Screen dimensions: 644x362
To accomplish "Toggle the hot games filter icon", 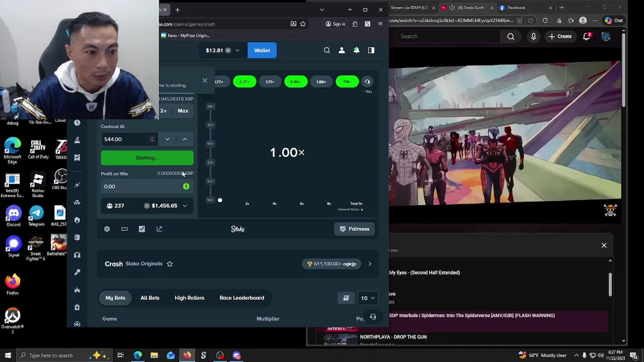I will click(346, 298).
